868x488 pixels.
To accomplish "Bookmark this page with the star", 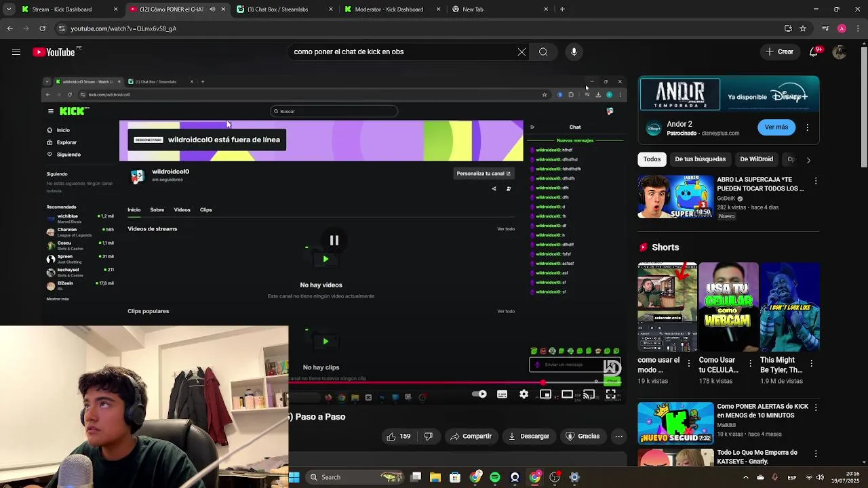I will pos(803,28).
